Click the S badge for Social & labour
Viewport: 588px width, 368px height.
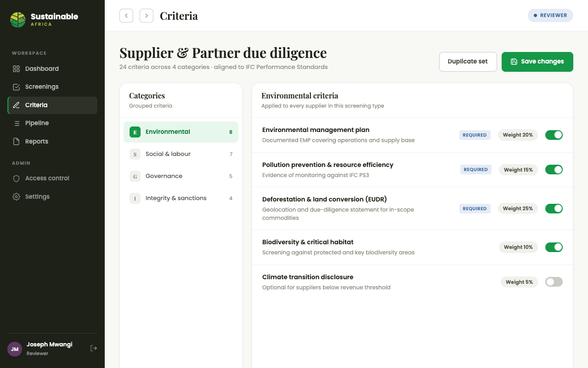click(135, 154)
